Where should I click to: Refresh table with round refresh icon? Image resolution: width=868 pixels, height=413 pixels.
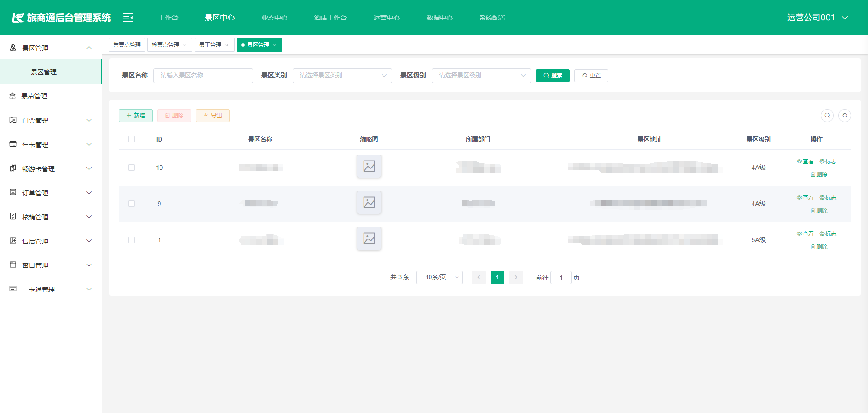[x=845, y=116]
